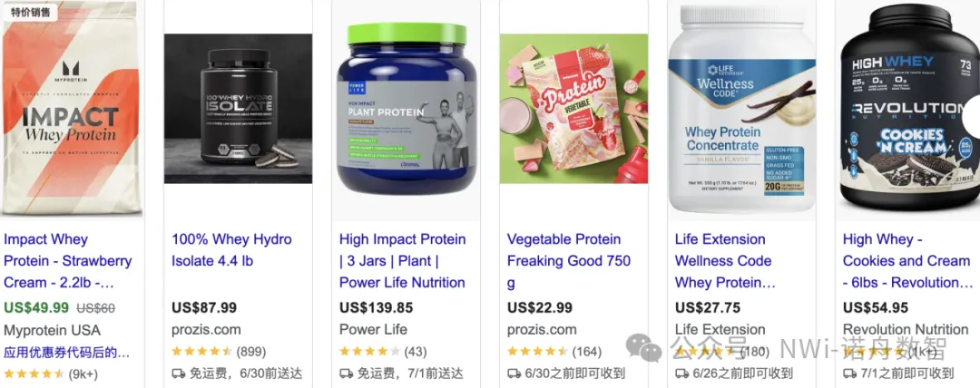The height and width of the screenshot is (388, 980).
Task: Open Life Extension Wellness Code Whey Protein link
Action: 725,260
